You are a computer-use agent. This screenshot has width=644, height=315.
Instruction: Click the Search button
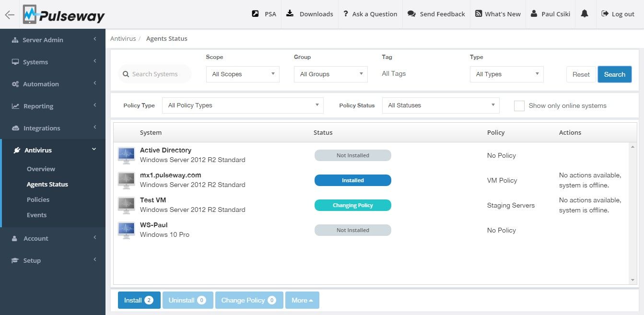tap(615, 74)
